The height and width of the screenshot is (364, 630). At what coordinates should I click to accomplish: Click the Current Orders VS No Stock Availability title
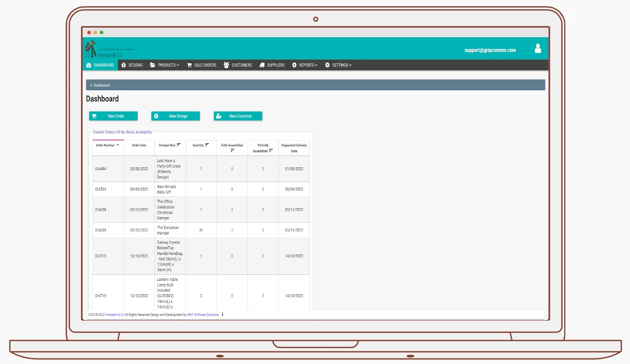122,132
